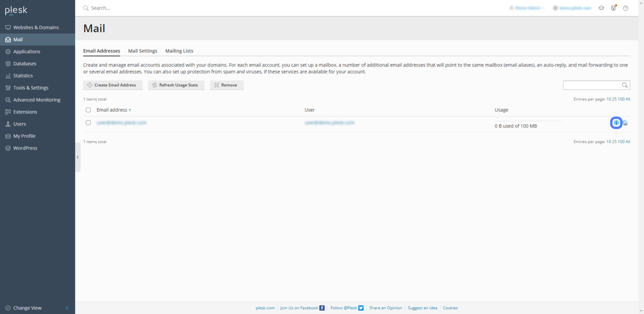Open Databases via its stack icon
The image size is (644, 314).
(x=8, y=64)
